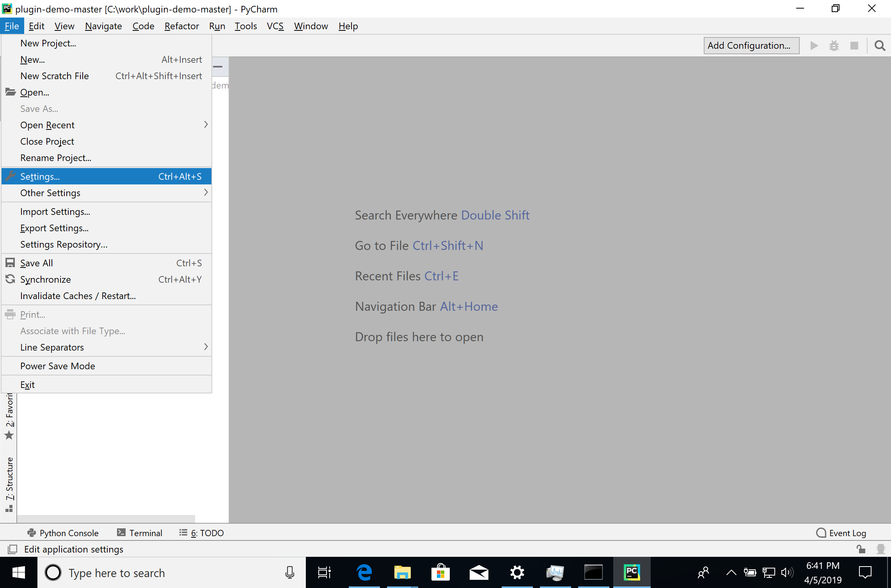Viewport: 891px width, 588px height.
Task: Choose Export Settings...
Action: click(x=106, y=228)
